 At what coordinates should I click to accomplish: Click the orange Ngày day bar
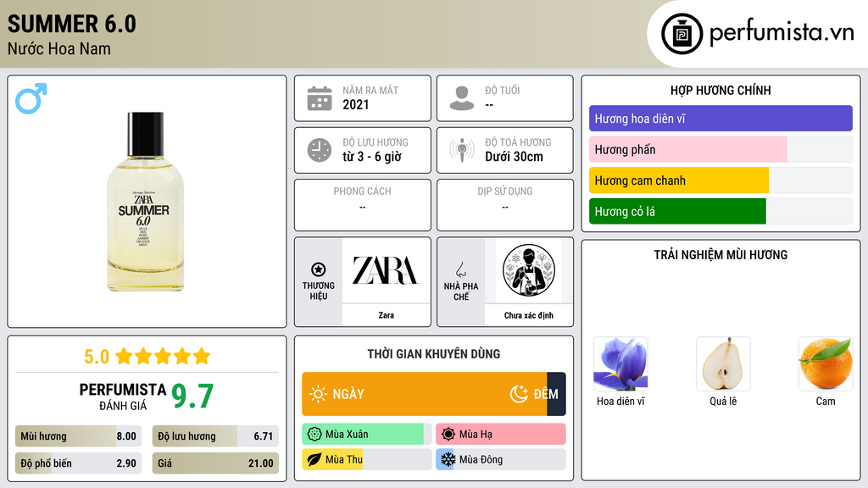point(425,394)
